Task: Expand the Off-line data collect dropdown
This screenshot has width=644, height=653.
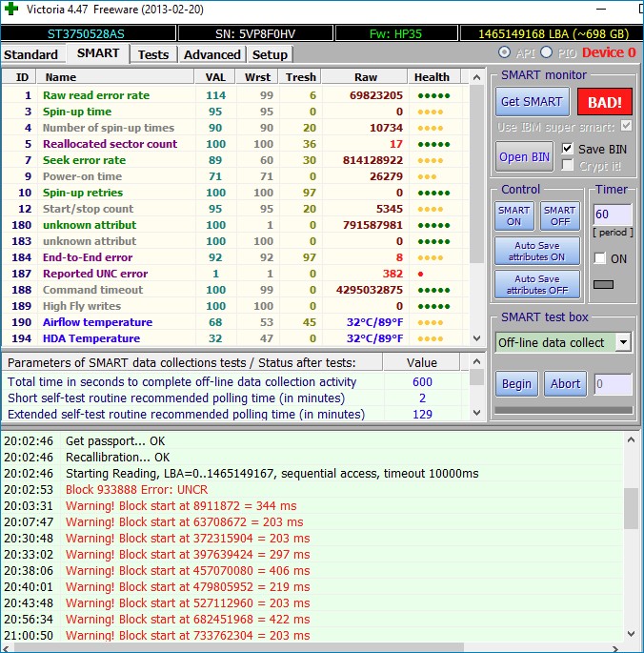Action: click(623, 342)
